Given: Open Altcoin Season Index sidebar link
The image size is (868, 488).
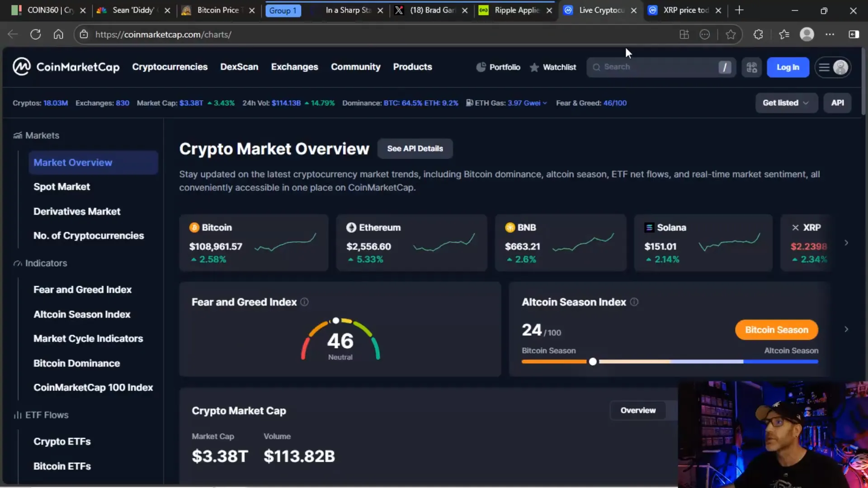Looking at the screenshot, I should [82, 314].
